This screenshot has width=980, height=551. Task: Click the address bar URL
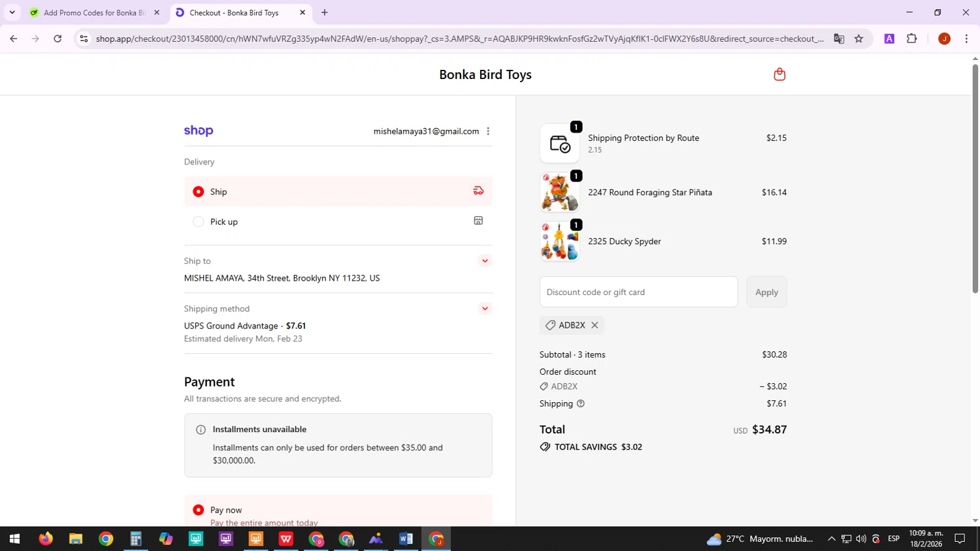click(x=459, y=39)
